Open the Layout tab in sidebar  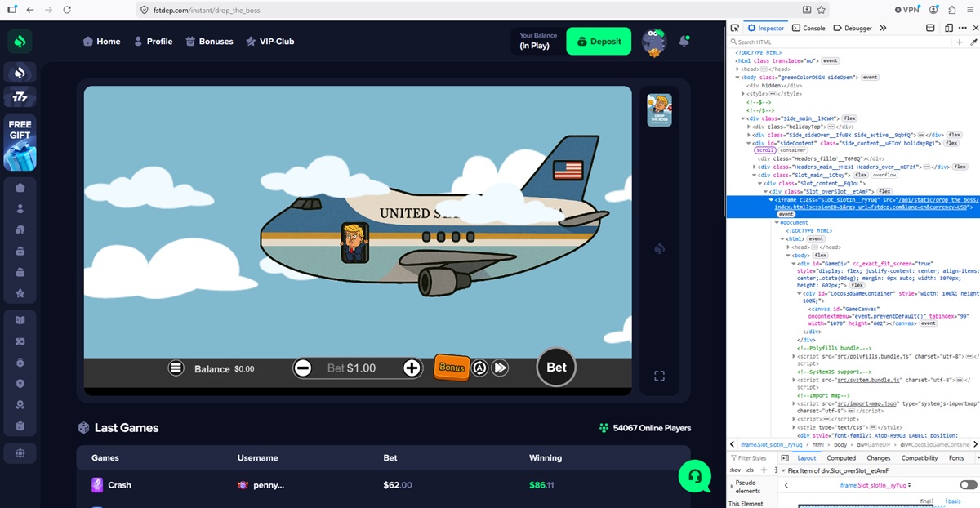click(806, 458)
